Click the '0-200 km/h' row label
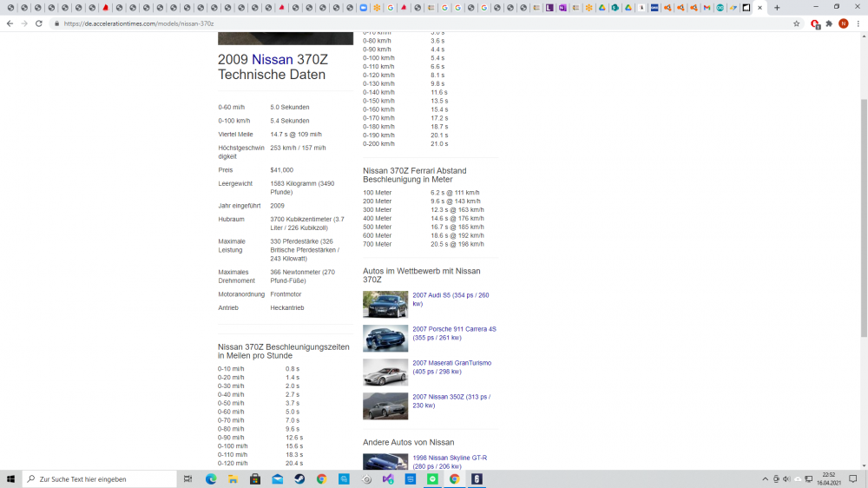This screenshot has height=488, width=868. [x=378, y=144]
